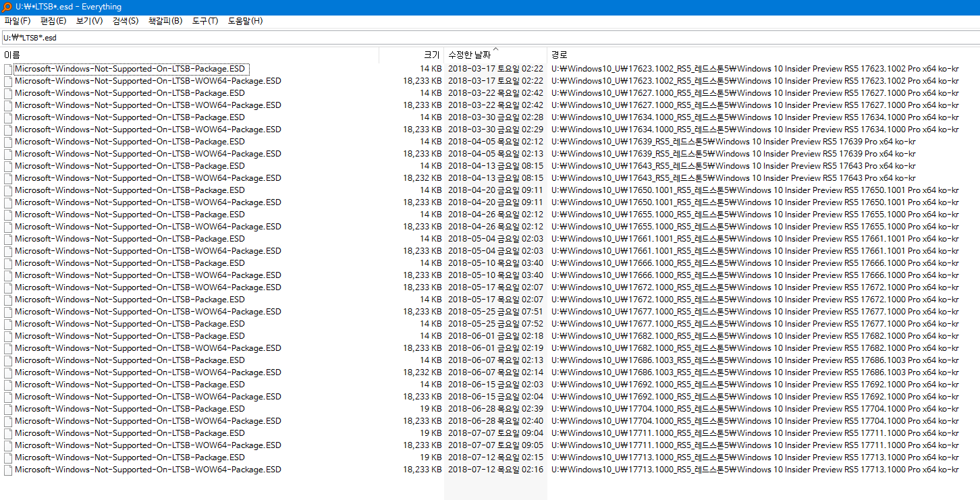Click the Everything magnifier icon in title bar

coord(6,7)
